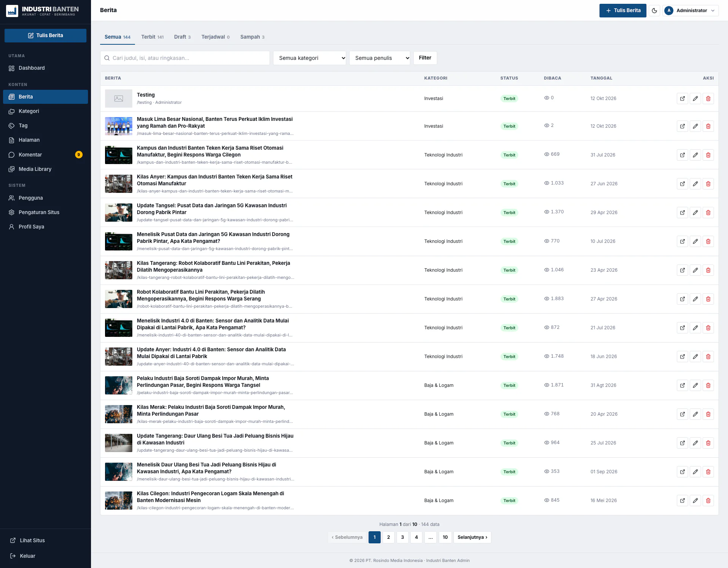The width and height of the screenshot is (728, 568).
Task: Toggle dark mode moon icon
Action: [654, 11]
